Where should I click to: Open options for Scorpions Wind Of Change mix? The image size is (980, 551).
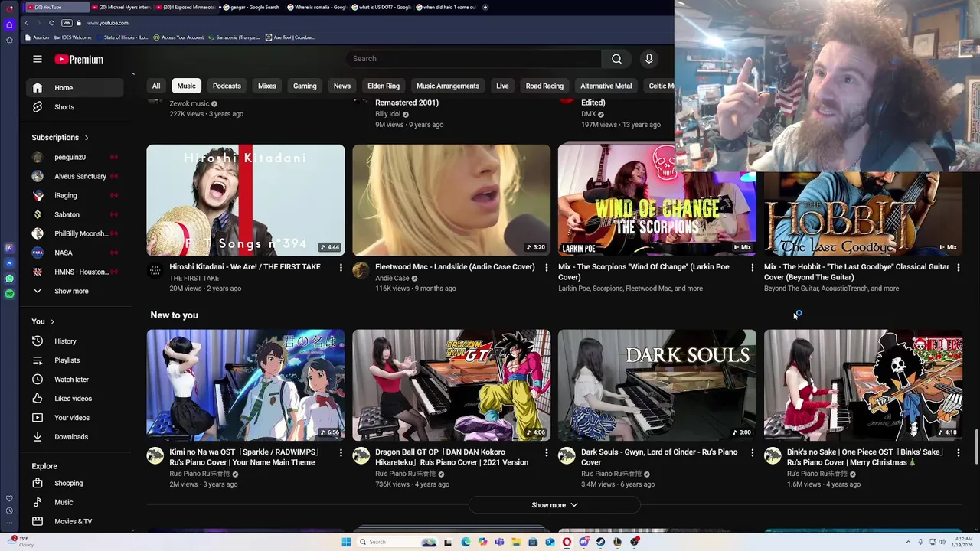(752, 267)
